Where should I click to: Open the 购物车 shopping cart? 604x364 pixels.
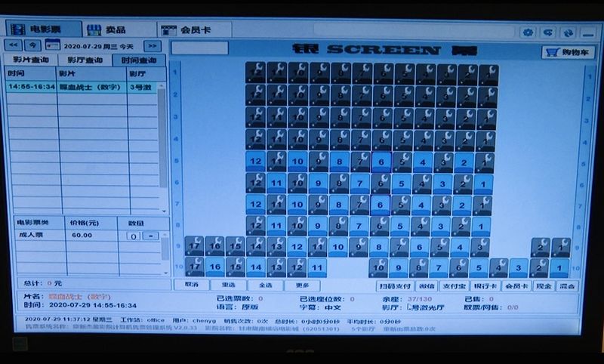[x=562, y=52]
